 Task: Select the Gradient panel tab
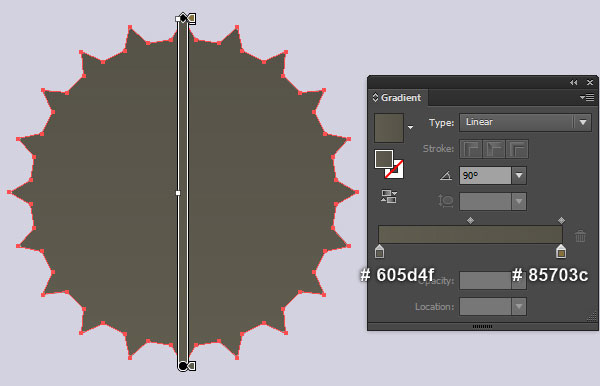click(397, 98)
